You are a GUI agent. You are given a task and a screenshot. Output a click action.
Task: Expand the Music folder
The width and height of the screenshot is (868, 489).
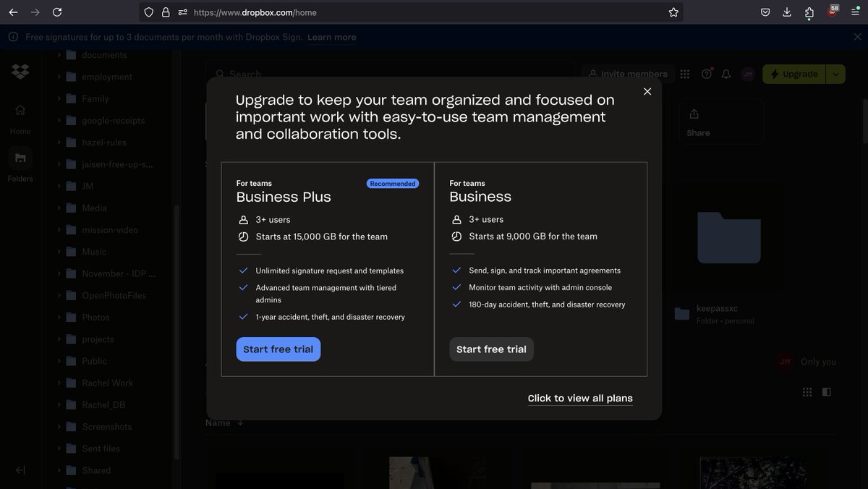[59, 252]
